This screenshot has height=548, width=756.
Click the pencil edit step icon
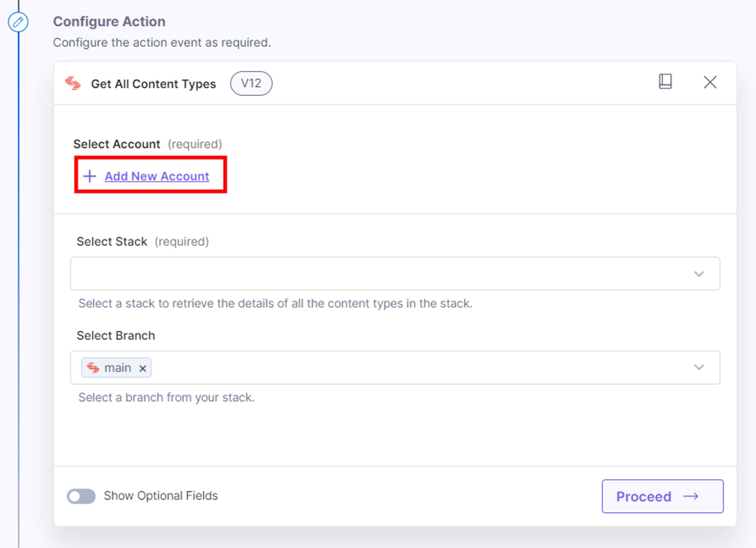click(x=18, y=22)
